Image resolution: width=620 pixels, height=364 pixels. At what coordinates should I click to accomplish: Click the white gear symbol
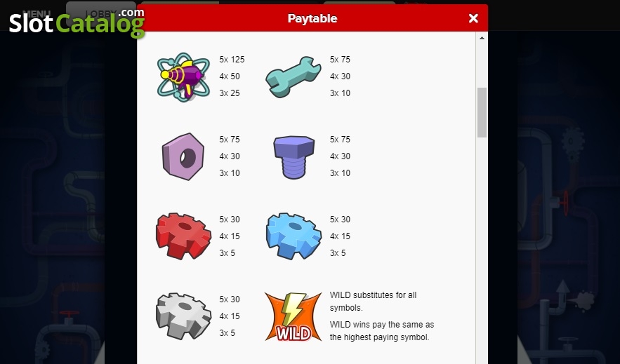click(183, 316)
